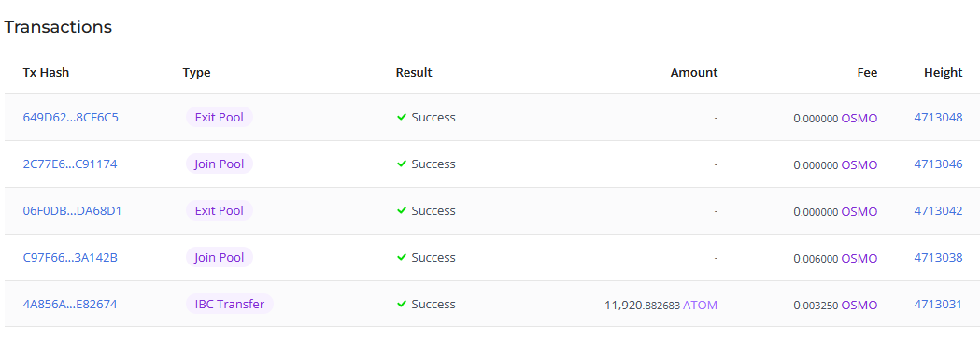This screenshot has width=980, height=342.
Task: Click the green success checkmark in first row
Action: click(x=402, y=117)
